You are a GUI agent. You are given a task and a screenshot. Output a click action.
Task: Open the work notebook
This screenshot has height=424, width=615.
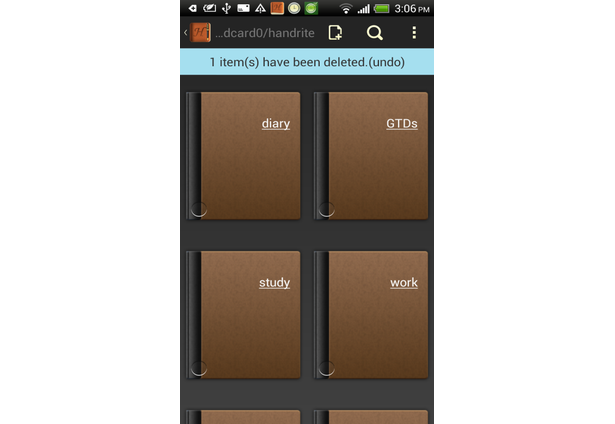(x=371, y=315)
